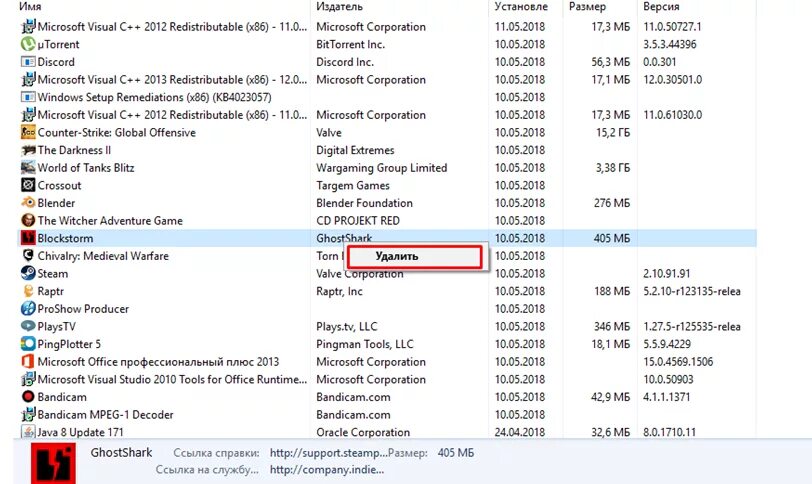Screen dimensions: 812x484
Task: Click The Darkness II icon
Action: pyautogui.click(x=28, y=150)
